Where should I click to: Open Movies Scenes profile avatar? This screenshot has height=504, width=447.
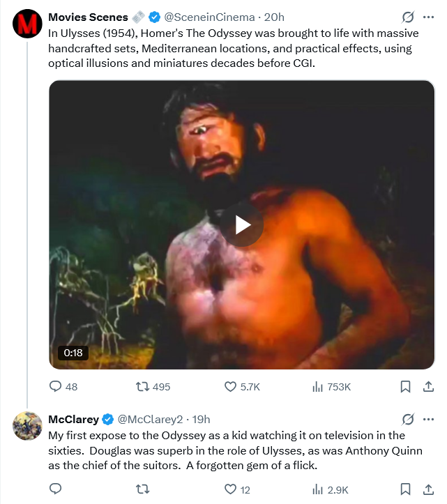tap(27, 24)
